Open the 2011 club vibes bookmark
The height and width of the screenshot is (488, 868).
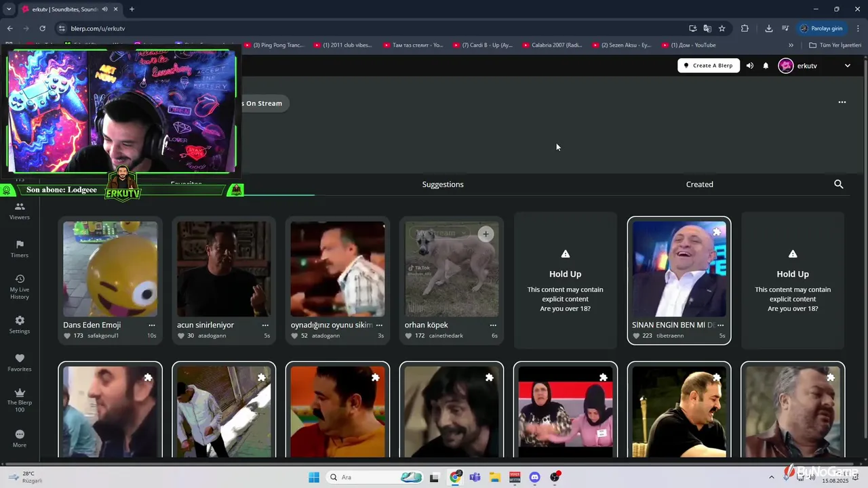tap(342, 45)
